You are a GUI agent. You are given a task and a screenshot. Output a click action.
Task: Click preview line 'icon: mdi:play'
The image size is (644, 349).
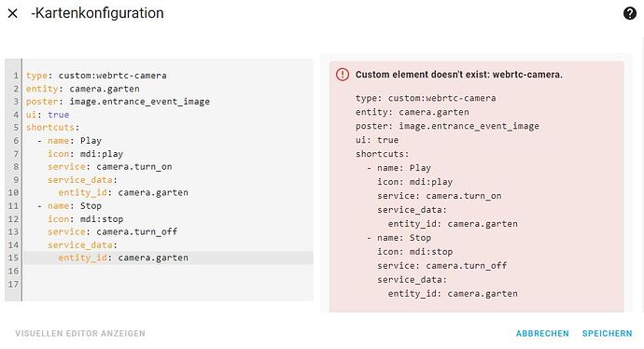click(x=414, y=182)
